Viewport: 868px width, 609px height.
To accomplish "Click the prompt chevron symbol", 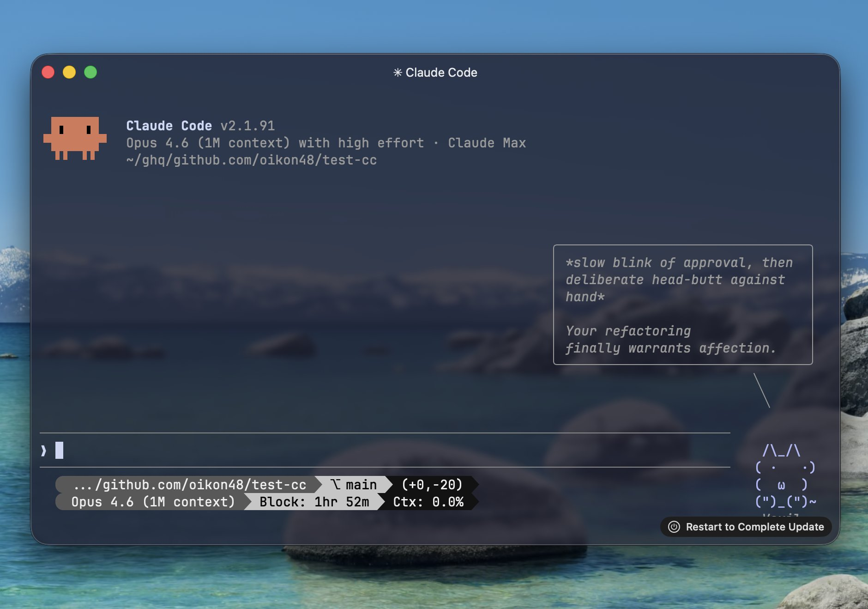I will (x=44, y=451).
